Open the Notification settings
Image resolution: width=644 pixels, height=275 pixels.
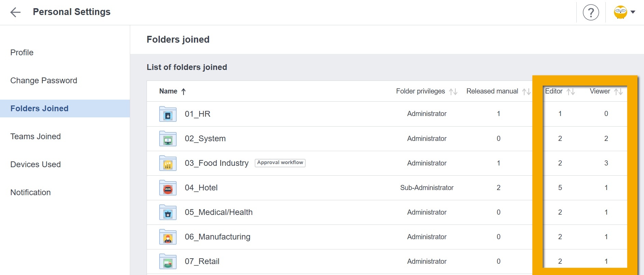click(30, 192)
